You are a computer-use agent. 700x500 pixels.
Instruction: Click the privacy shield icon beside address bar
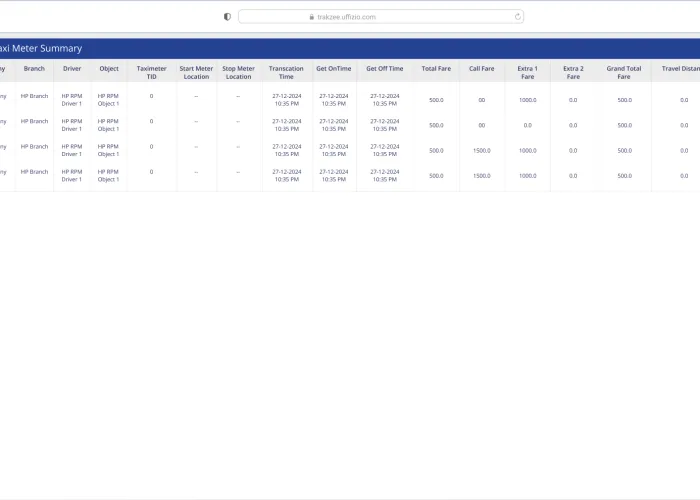click(x=227, y=17)
